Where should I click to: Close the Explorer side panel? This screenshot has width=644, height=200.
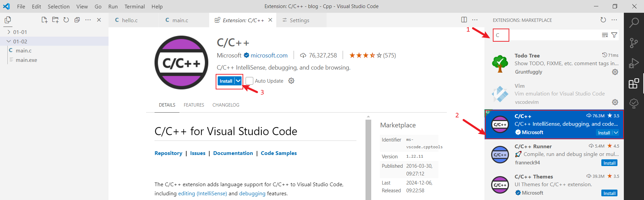click(99, 20)
